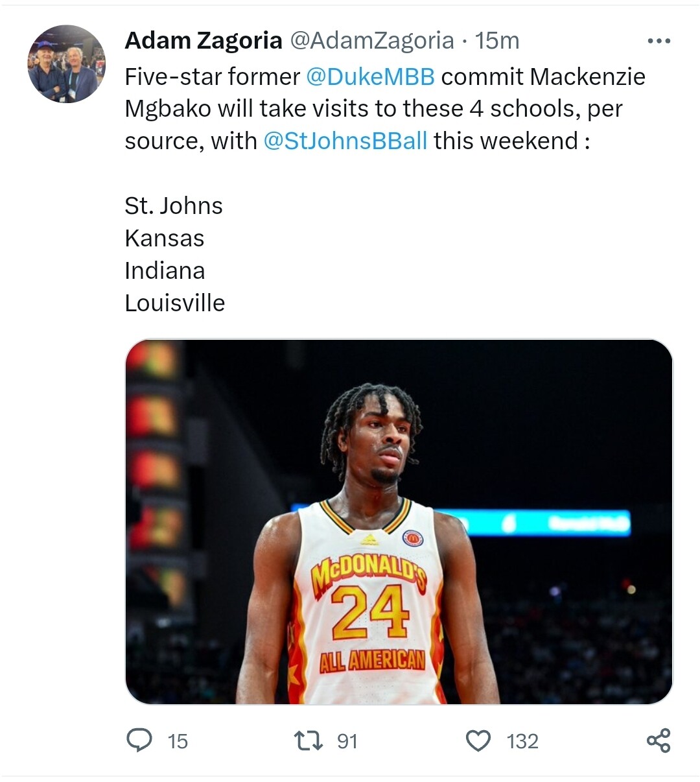Screen dimensions: 700x782
Task: View the 91 retweets count
Action: (x=347, y=741)
